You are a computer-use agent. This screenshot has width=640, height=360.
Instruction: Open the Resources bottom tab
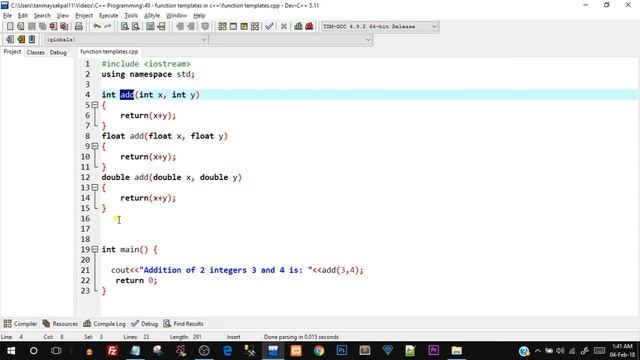[60, 324]
